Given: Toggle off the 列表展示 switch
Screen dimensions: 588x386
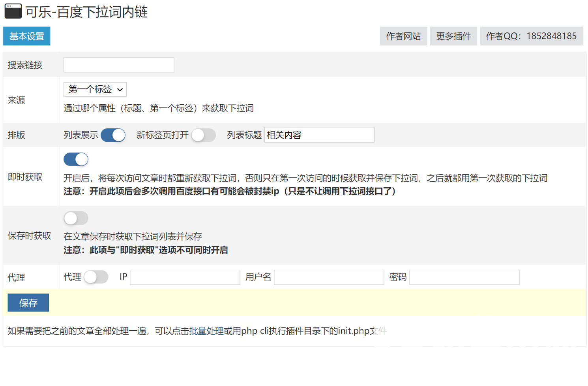Looking at the screenshot, I should pos(113,135).
